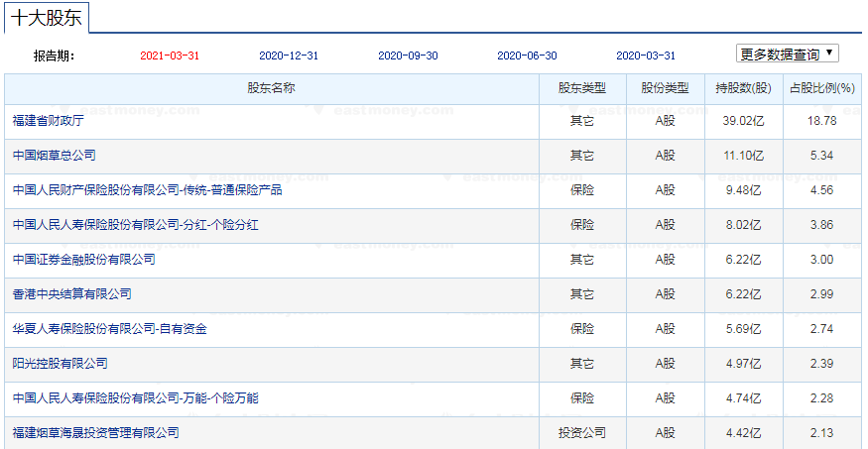Click the 4.74亿 holdings value

pyautogui.click(x=743, y=398)
